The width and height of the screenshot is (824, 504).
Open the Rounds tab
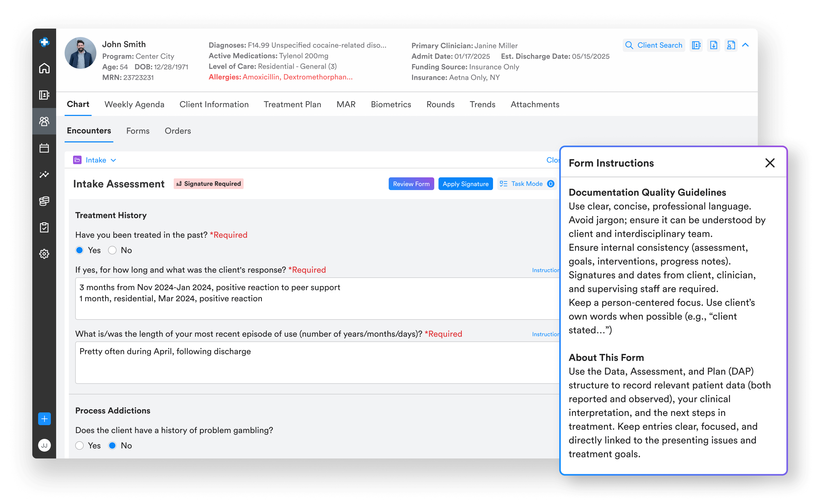[x=440, y=104]
